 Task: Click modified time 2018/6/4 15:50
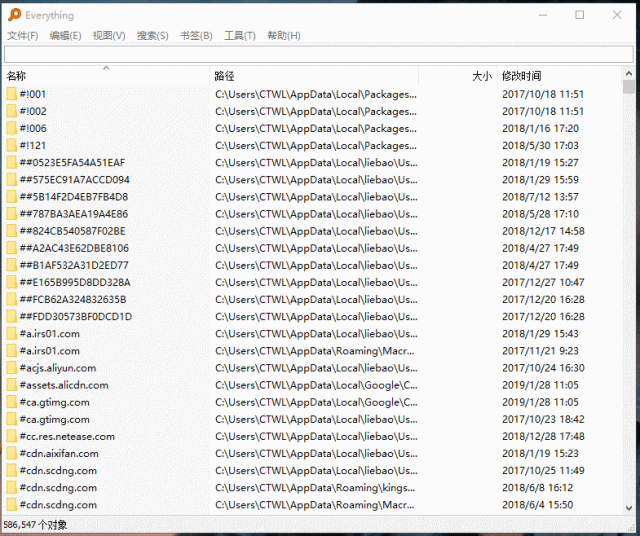click(538, 505)
